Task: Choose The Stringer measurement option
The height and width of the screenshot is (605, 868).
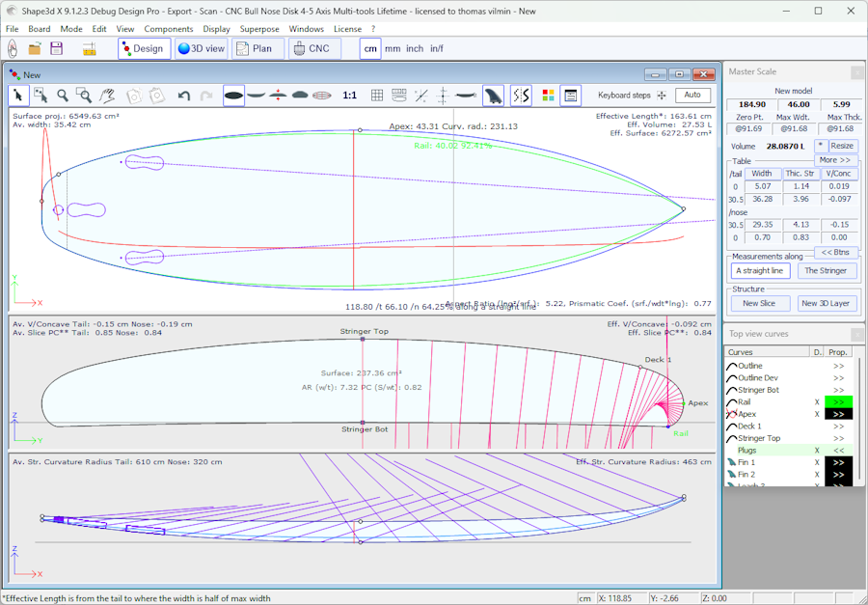Action: (x=826, y=271)
